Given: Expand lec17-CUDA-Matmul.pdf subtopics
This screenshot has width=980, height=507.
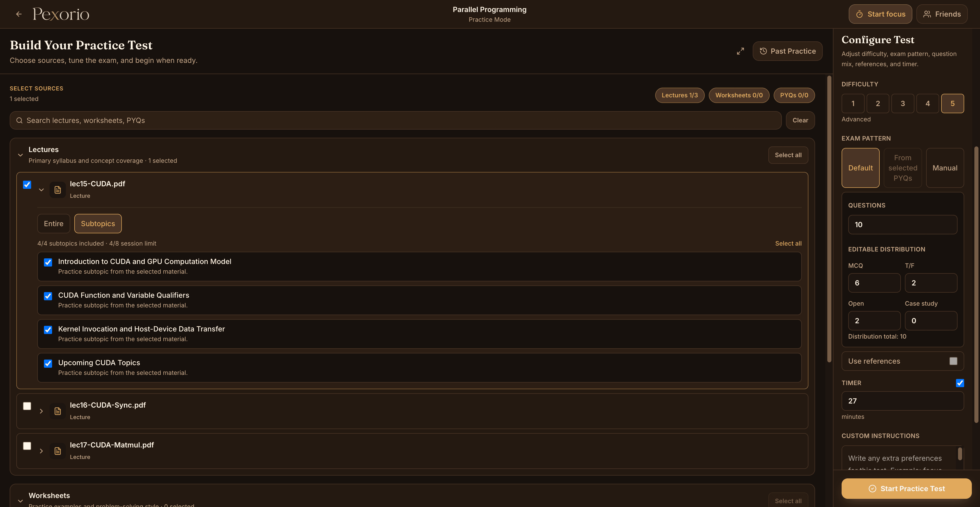Looking at the screenshot, I should click(41, 451).
